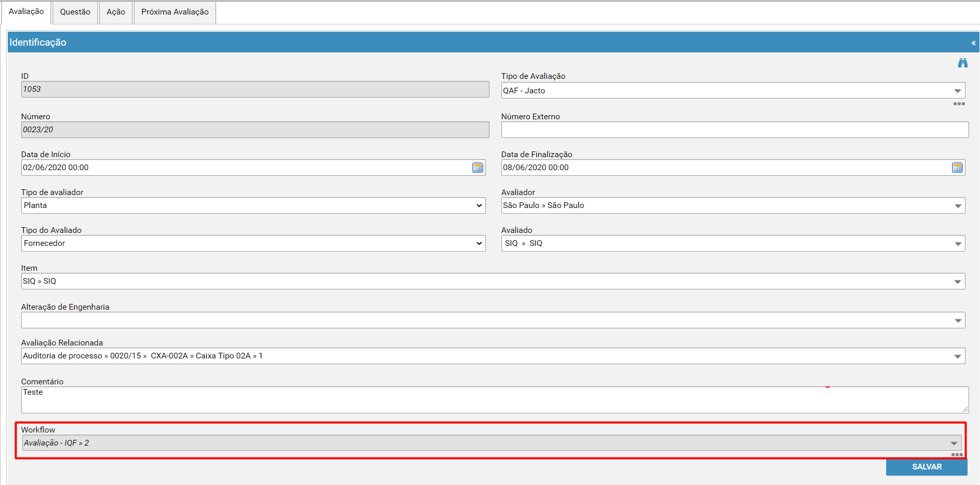
Task: Expand the Tipo de Avaliação dropdown
Action: point(957,91)
